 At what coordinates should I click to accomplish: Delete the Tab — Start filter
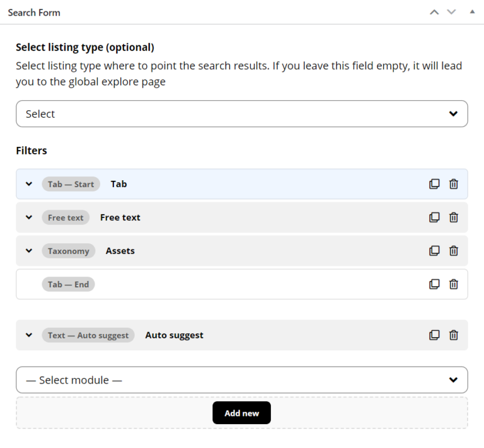point(453,184)
